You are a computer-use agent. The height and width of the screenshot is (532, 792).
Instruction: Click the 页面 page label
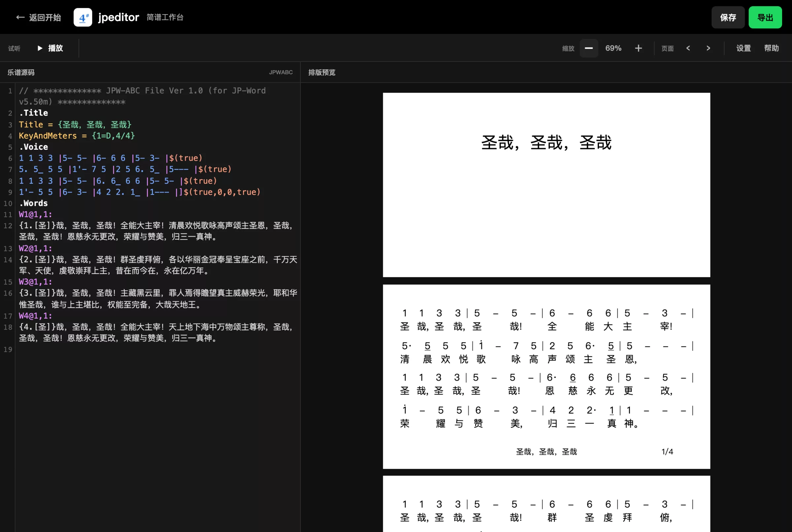pos(667,48)
